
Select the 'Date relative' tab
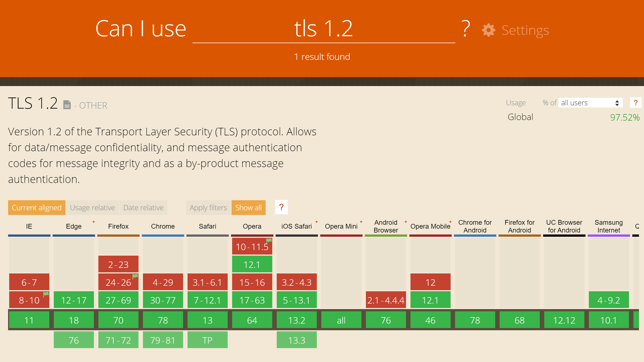[143, 208]
